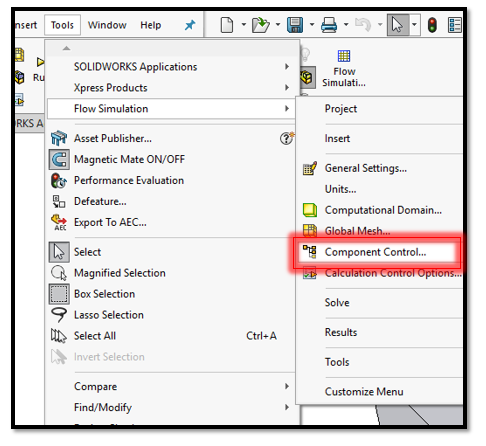Click the Flow Simulati... ribbon tab label
The image size is (486, 446).
(344, 77)
